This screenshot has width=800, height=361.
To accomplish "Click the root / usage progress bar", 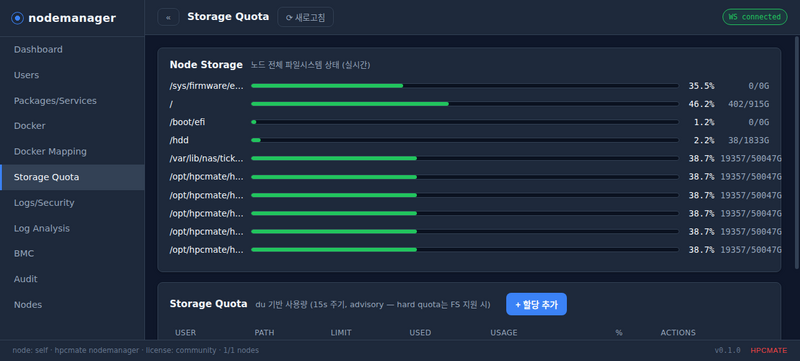I will 465,104.
